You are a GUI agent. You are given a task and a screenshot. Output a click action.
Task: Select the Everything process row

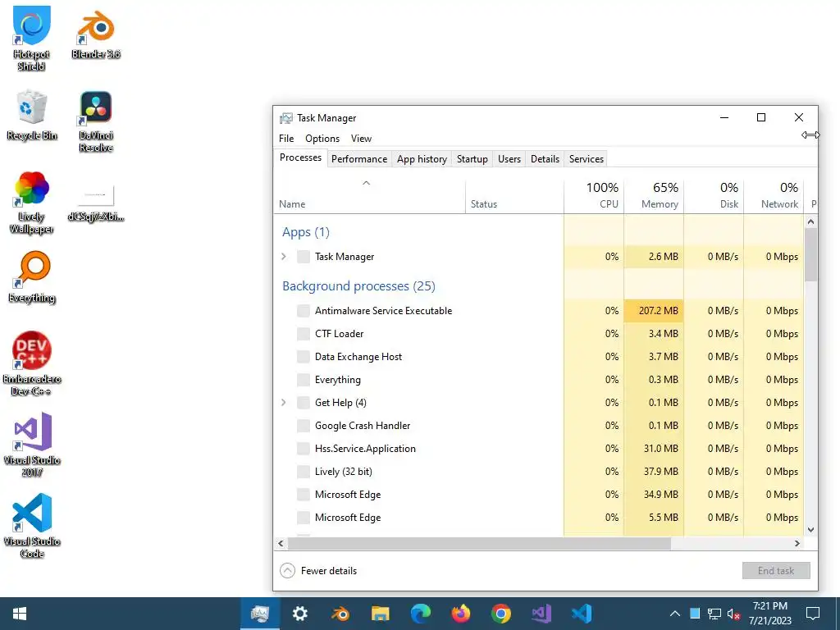pyautogui.click(x=539, y=380)
